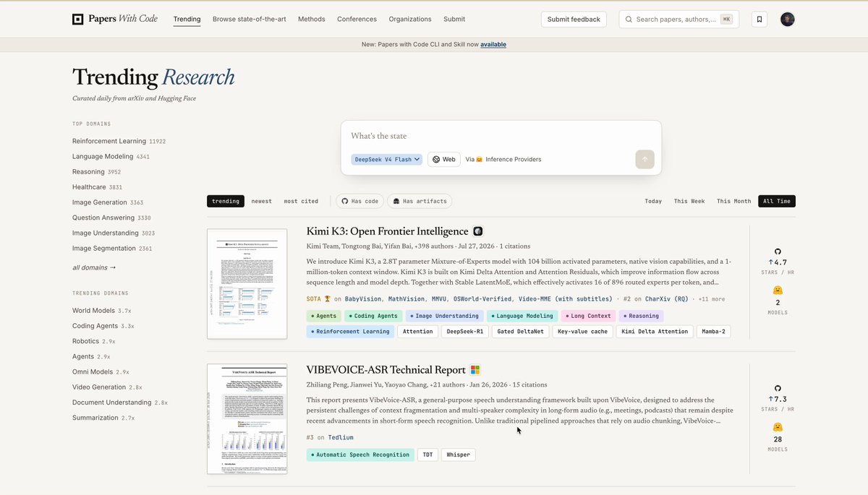Open the Submit nav item
Image resolution: width=868 pixels, height=495 pixels.
coord(454,19)
